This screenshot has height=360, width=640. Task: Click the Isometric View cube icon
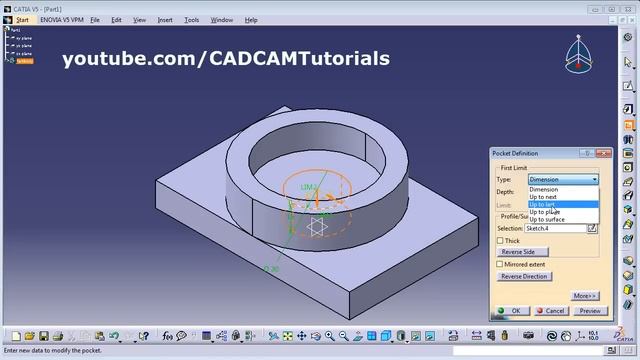[385, 336]
